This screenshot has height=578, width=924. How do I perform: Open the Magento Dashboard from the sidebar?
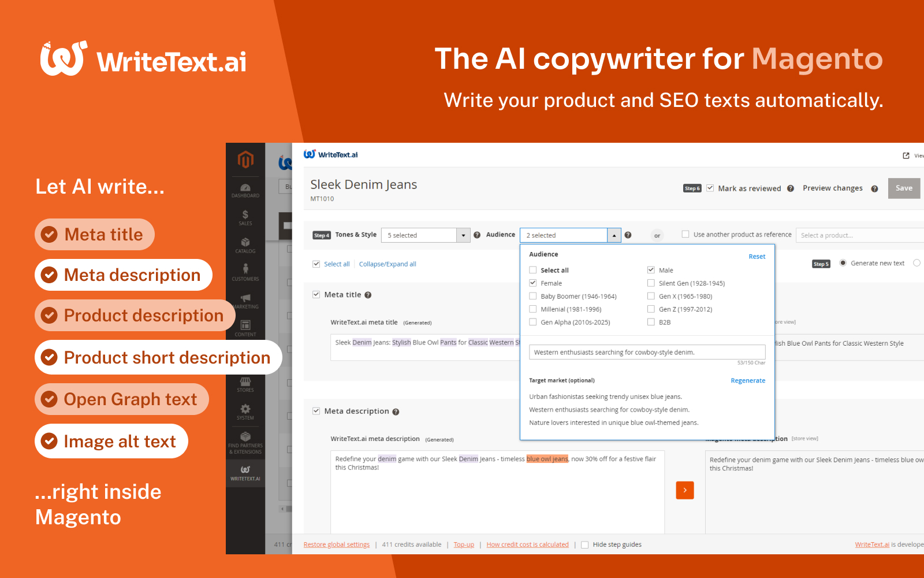tap(245, 191)
